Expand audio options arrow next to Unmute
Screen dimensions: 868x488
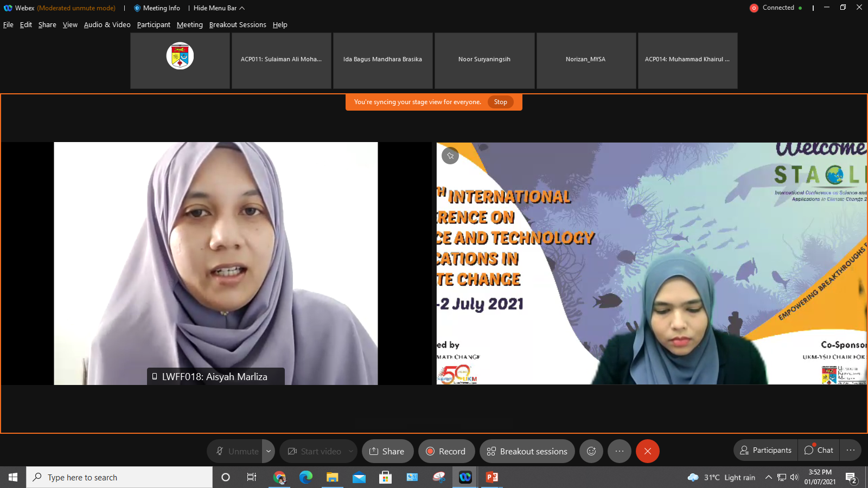point(269,451)
